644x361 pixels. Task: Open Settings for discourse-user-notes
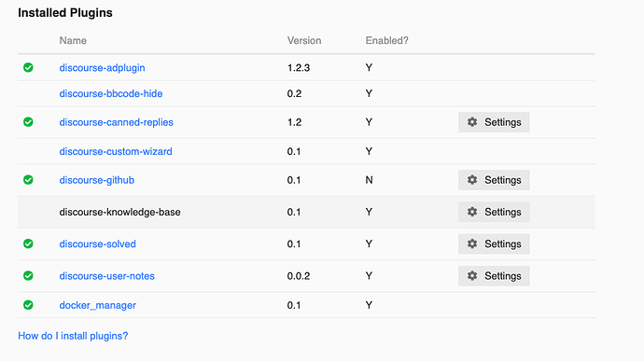point(494,276)
